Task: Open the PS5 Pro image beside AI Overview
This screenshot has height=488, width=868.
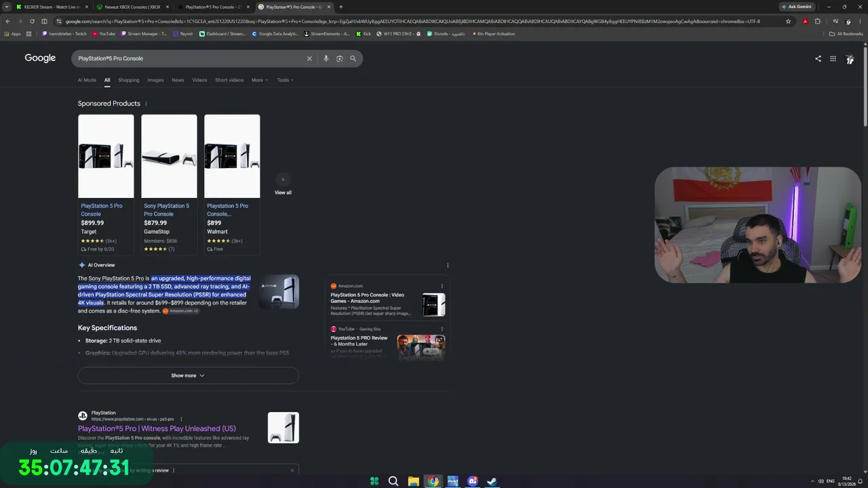Action: tap(279, 292)
